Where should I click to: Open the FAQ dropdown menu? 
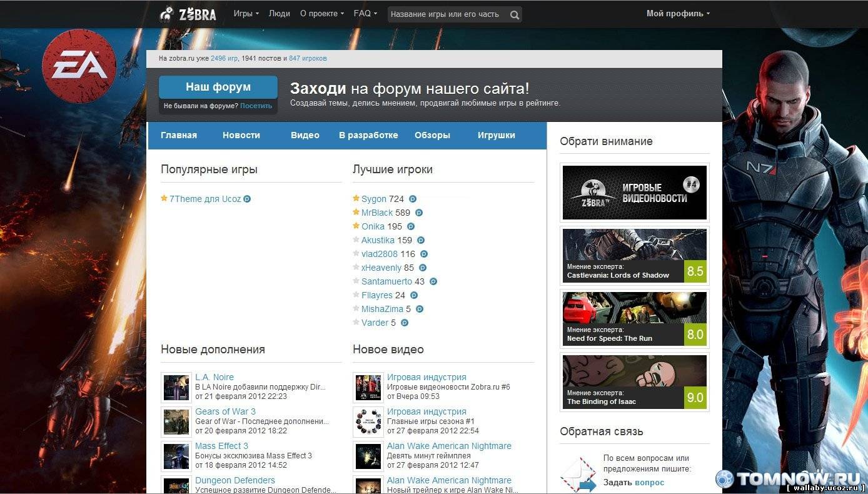tap(365, 13)
